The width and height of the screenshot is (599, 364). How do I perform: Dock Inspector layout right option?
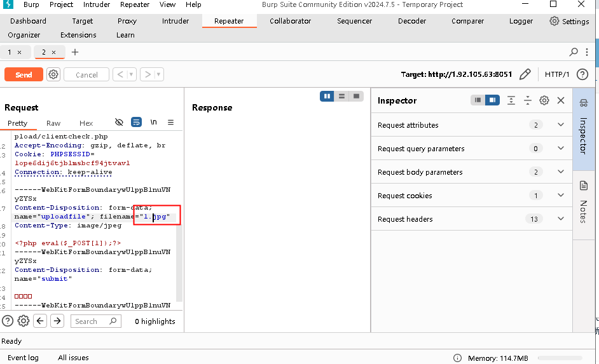point(492,100)
